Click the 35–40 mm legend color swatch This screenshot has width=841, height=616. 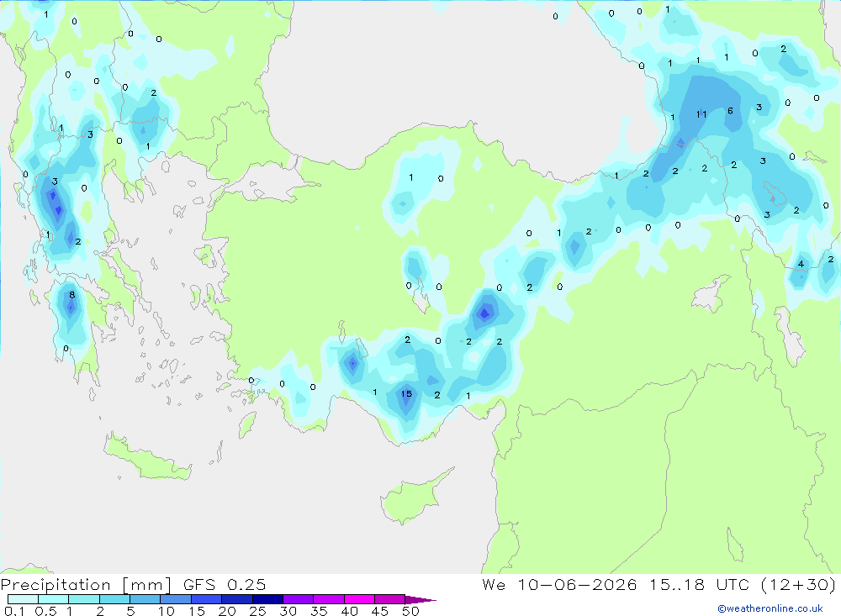(x=329, y=599)
